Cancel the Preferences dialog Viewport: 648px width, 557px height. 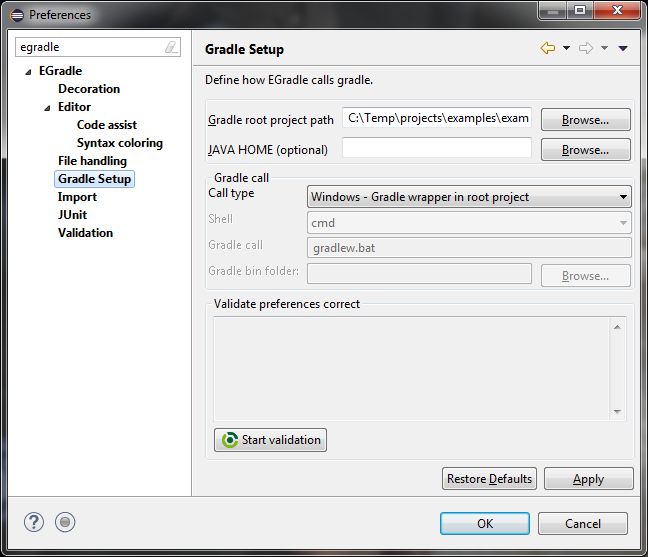tap(583, 524)
